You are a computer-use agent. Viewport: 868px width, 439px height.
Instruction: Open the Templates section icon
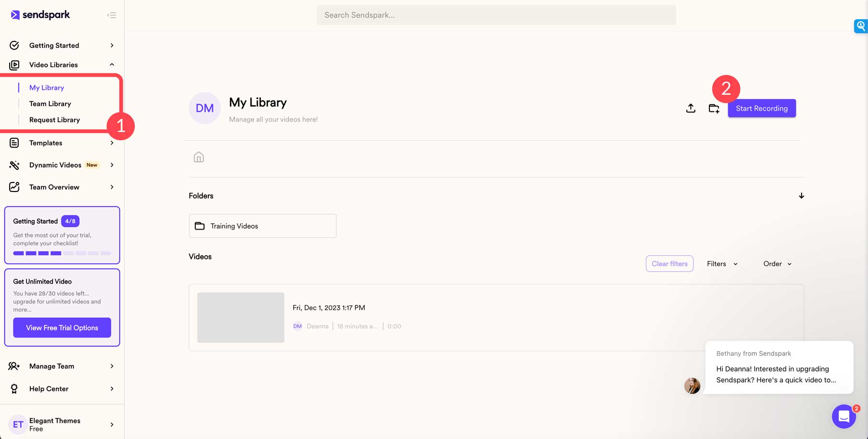pyautogui.click(x=14, y=143)
